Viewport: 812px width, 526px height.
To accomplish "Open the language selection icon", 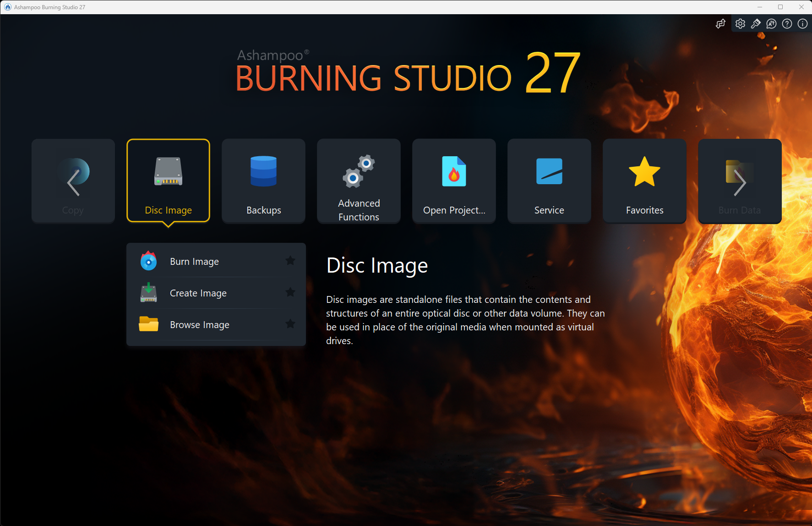I will click(771, 23).
